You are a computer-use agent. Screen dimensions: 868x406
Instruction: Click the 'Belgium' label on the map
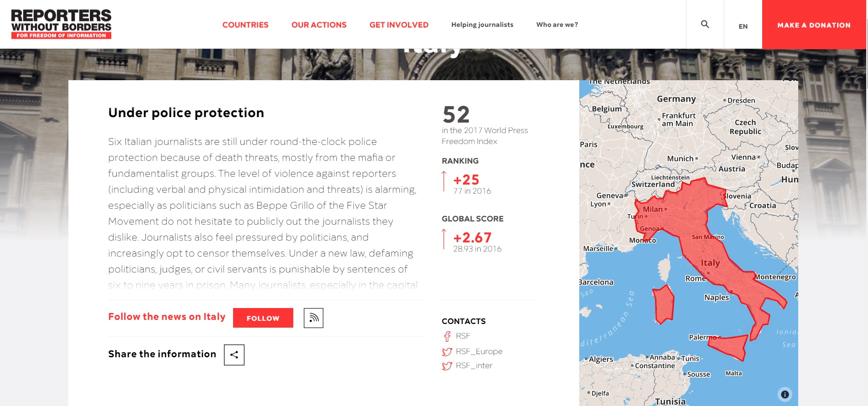tap(607, 109)
